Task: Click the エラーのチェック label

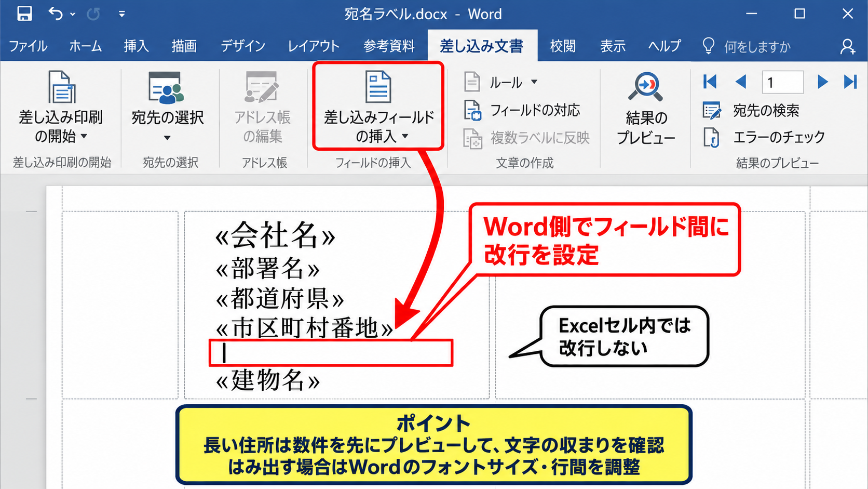Action: pos(779,137)
